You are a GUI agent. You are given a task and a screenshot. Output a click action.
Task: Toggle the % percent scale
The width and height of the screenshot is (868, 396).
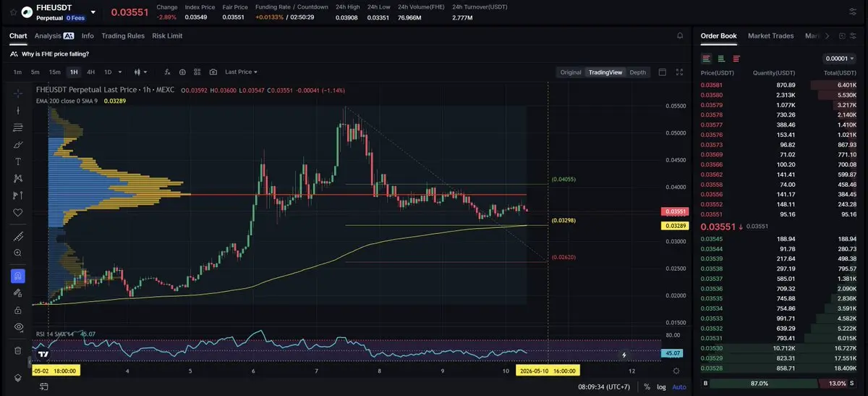point(647,387)
